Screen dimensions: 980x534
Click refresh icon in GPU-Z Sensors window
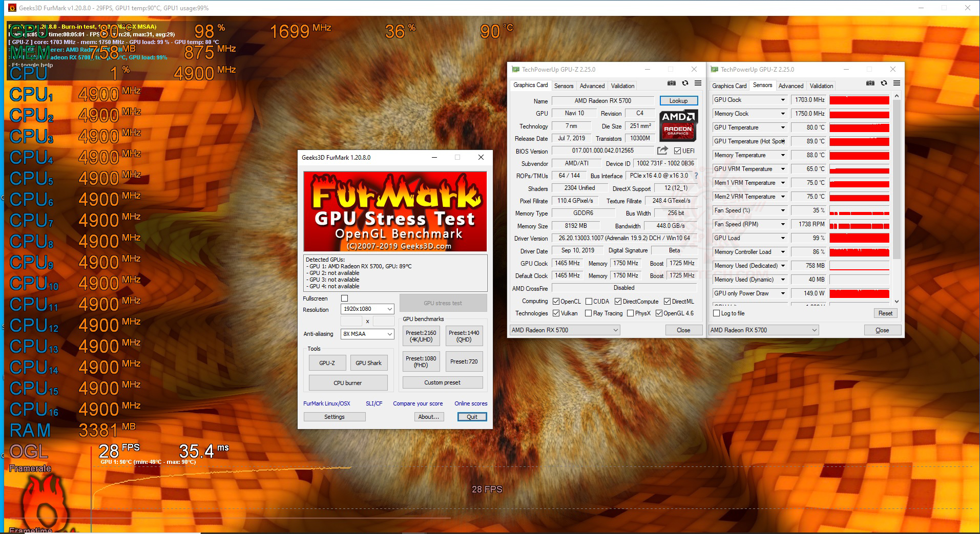pyautogui.click(x=884, y=83)
